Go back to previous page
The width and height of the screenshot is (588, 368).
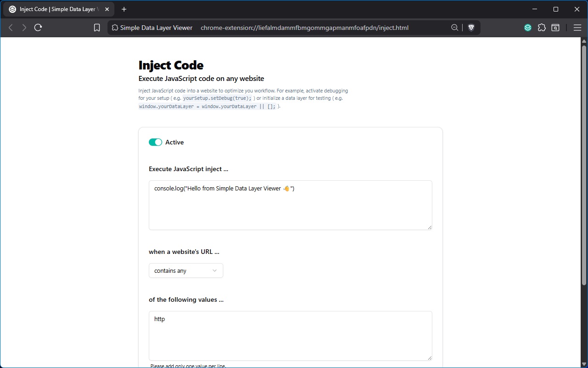tap(11, 28)
